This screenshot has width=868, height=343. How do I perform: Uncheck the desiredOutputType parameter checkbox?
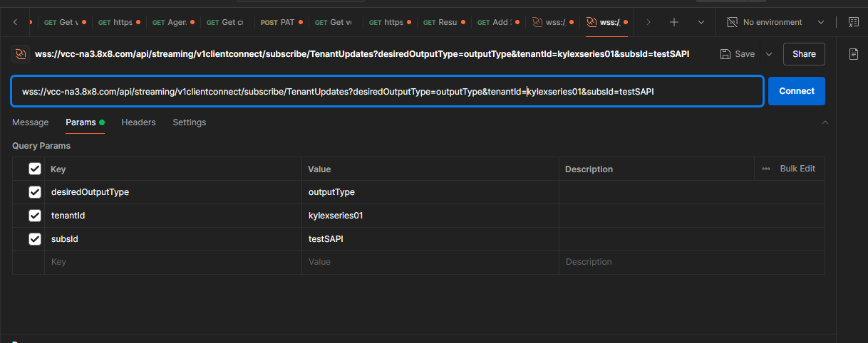(x=35, y=192)
